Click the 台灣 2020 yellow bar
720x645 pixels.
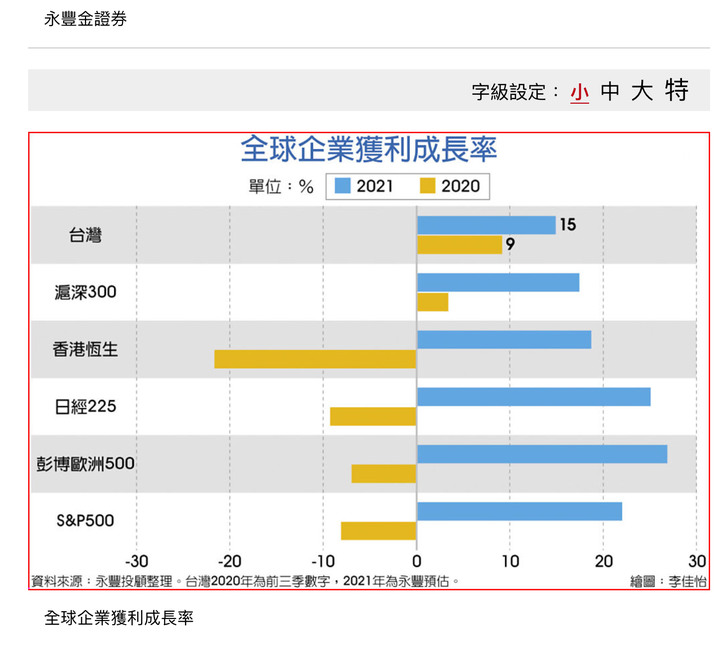(x=459, y=245)
